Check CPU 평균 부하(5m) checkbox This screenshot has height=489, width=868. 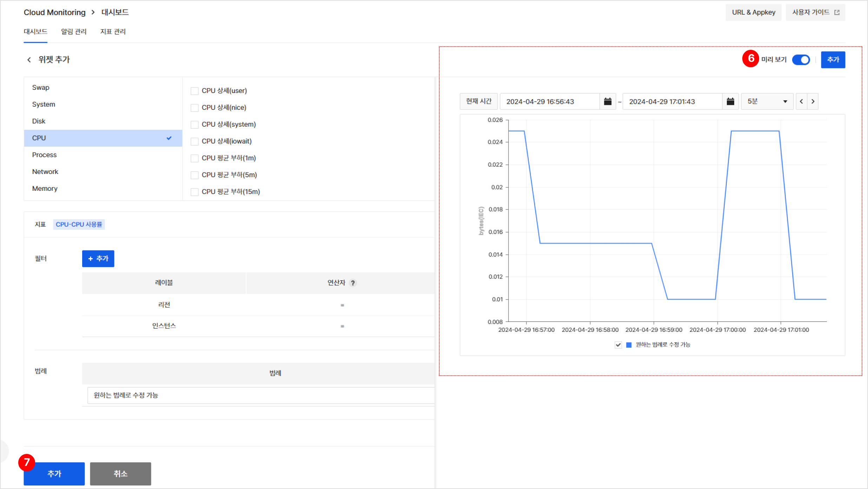[195, 175]
